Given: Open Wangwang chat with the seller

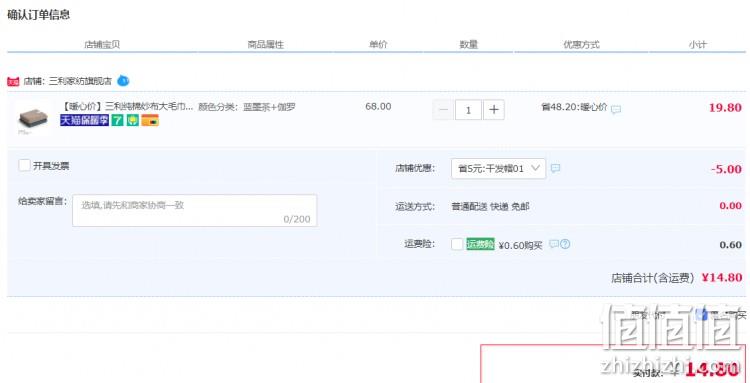Looking at the screenshot, I should coord(123,81).
